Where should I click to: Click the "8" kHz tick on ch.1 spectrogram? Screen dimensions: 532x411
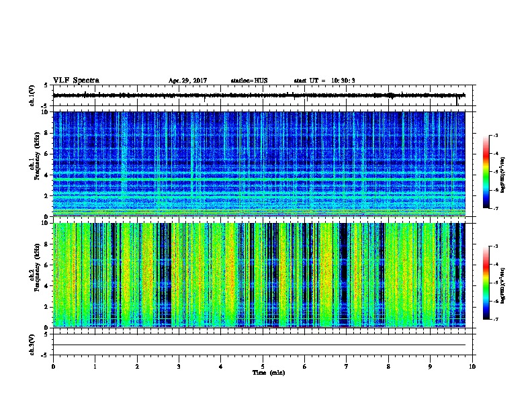coord(47,133)
